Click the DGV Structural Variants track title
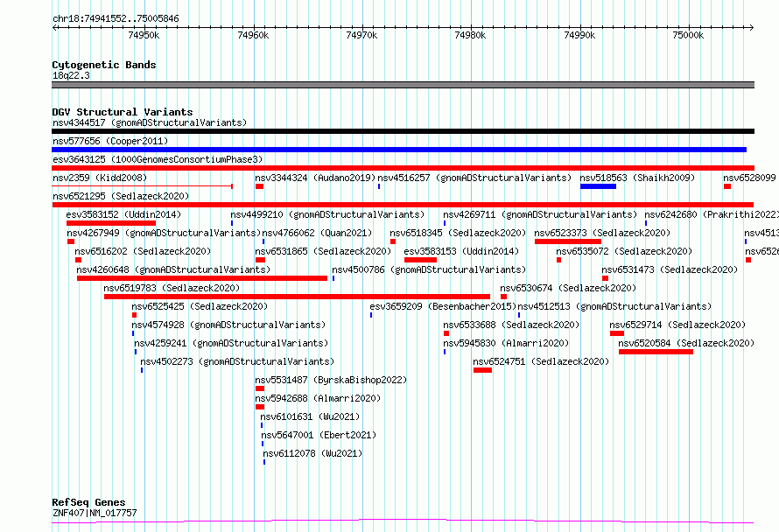Screen dimensions: 779x532 (123, 112)
